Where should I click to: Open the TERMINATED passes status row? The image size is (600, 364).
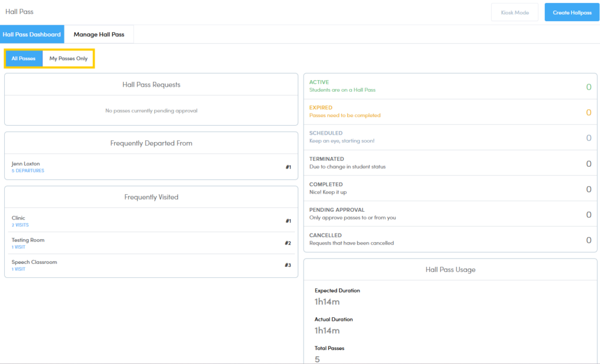point(450,163)
